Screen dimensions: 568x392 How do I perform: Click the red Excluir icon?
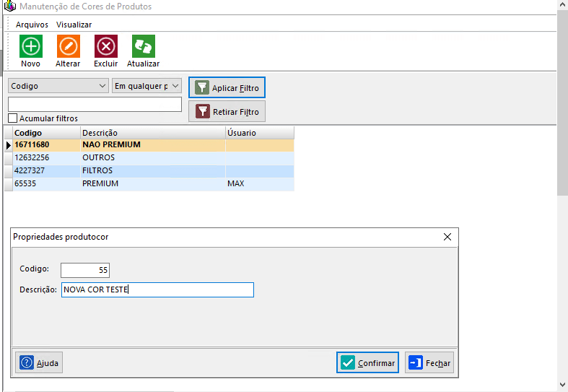[106, 47]
